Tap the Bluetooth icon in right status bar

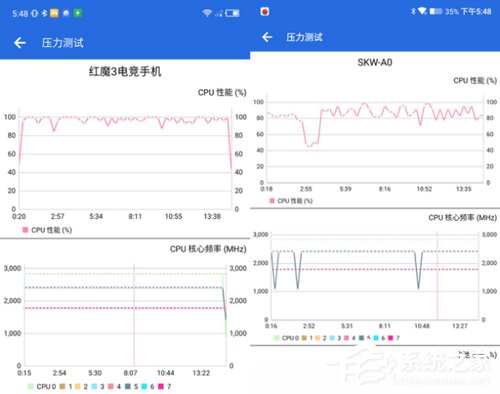tap(413, 11)
